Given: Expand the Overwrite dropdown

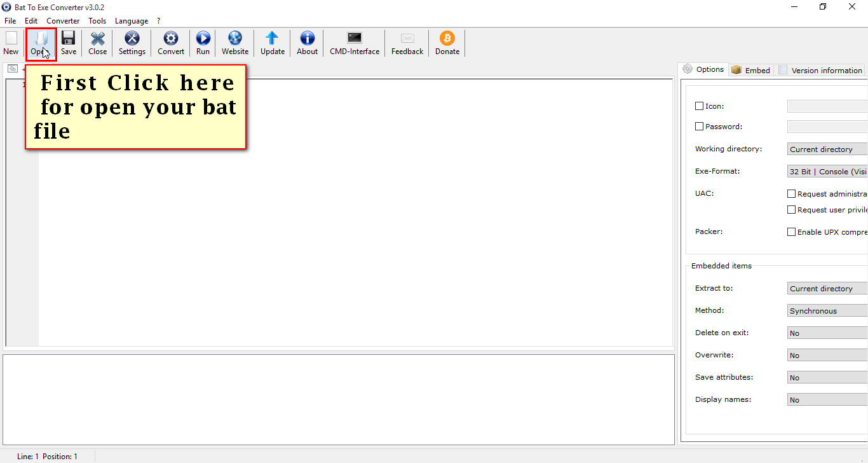Looking at the screenshot, I should click(827, 356).
